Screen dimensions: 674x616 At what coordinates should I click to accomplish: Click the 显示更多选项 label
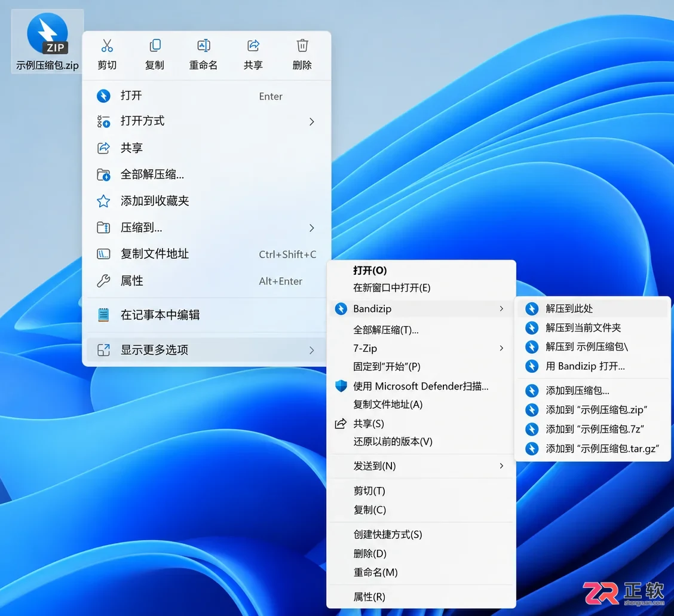154,350
